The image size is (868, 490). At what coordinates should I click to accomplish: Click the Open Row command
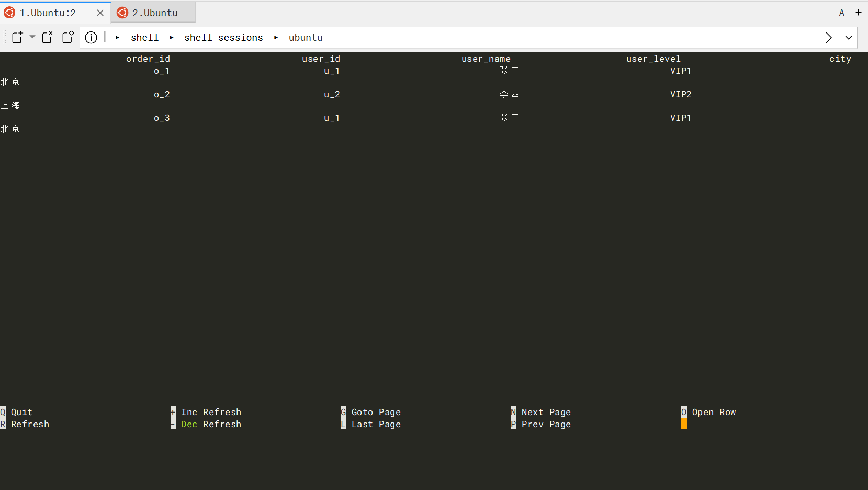click(x=714, y=412)
